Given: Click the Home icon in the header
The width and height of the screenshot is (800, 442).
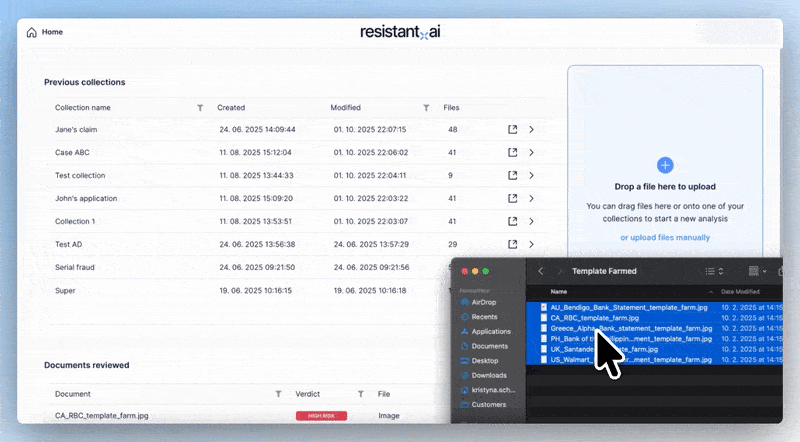Looking at the screenshot, I should pyautogui.click(x=32, y=32).
